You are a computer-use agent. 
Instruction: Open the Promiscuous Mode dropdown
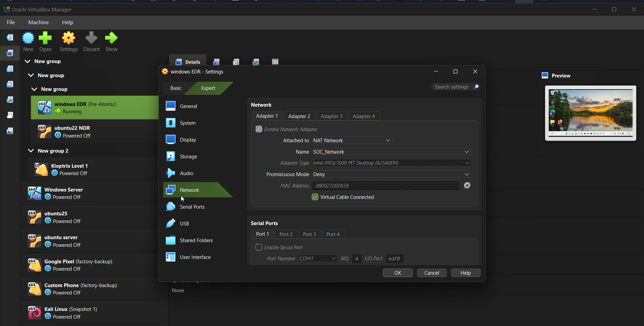(391, 174)
